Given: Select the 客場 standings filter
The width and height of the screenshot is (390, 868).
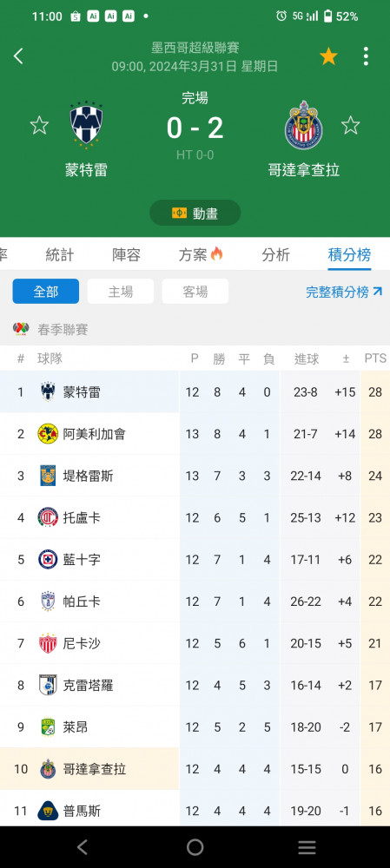Looking at the screenshot, I should [195, 291].
